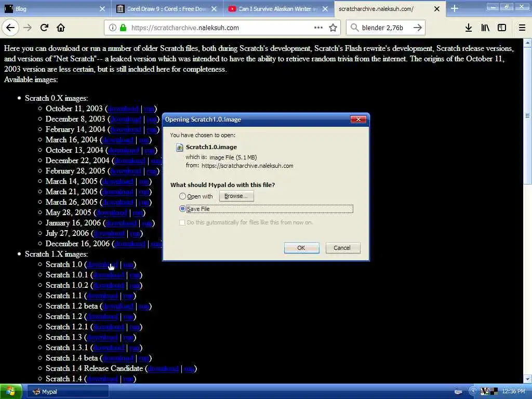Screen dimensions: 532x399
Task: Expand hidden system tray icons arrow
Action: [x=473, y=392]
